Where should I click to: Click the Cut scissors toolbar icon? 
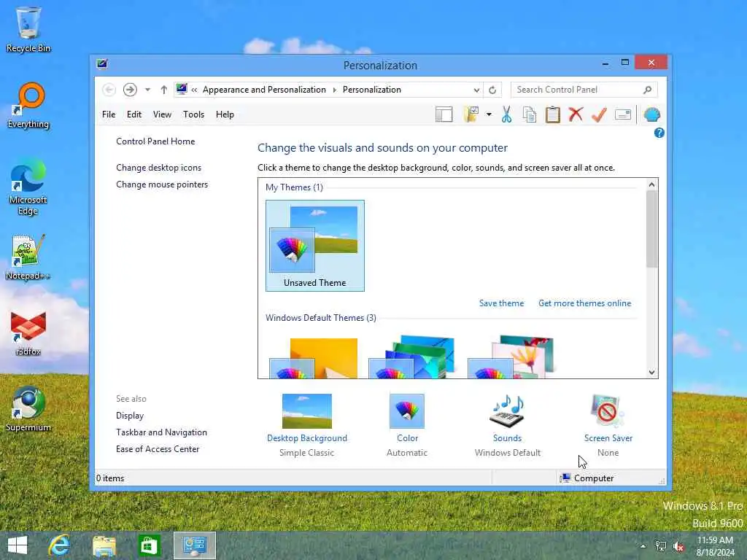(x=506, y=114)
